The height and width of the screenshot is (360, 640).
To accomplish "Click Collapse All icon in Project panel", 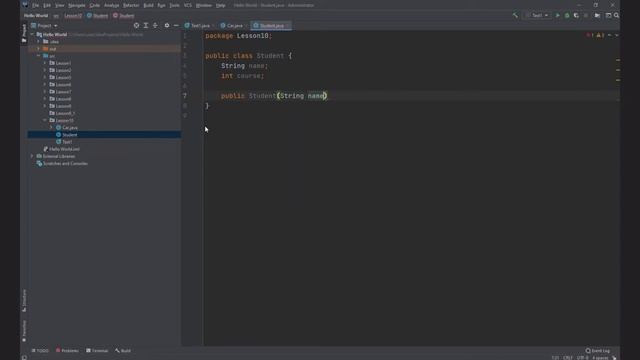I will pos(155,25).
